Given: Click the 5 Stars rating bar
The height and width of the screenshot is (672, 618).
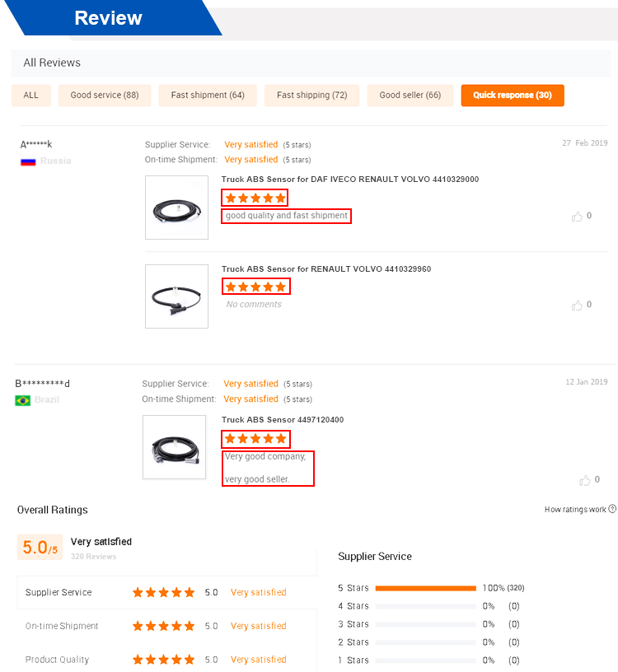Looking at the screenshot, I should tap(426, 588).
